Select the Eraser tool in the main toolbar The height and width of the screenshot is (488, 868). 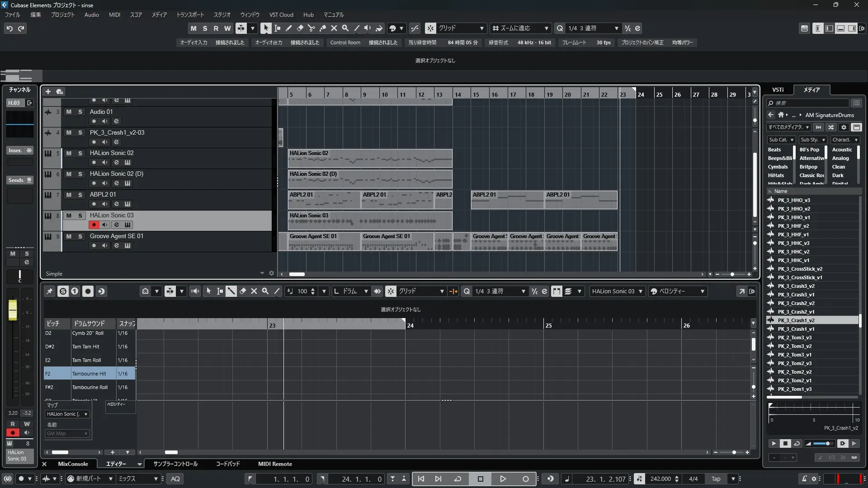click(x=300, y=28)
